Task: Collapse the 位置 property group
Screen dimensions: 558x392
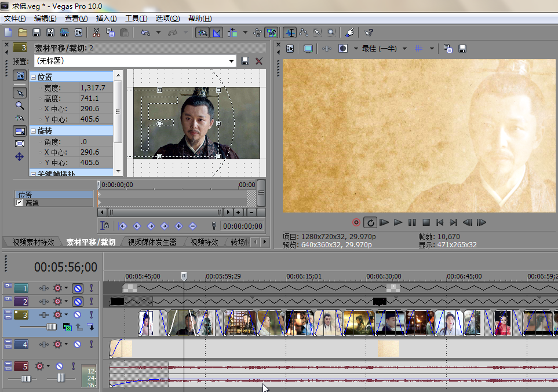Action: [x=33, y=77]
